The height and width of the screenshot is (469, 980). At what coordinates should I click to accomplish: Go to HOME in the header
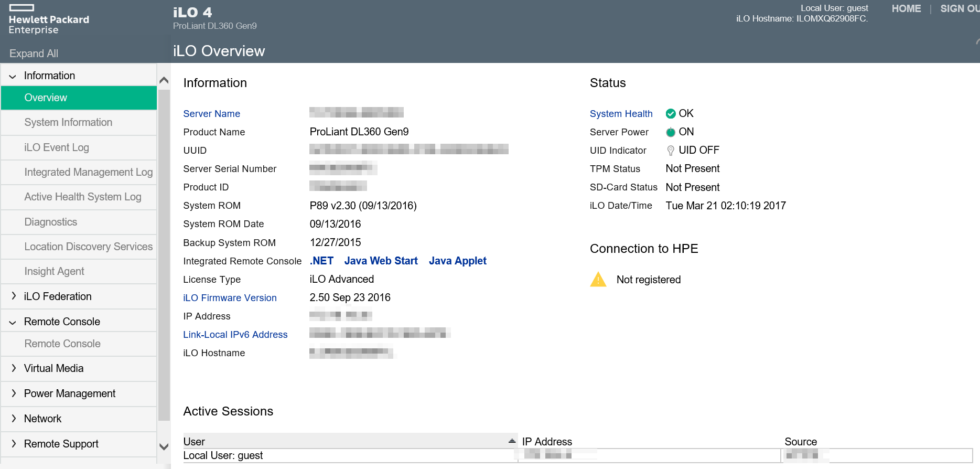pos(906,9)
